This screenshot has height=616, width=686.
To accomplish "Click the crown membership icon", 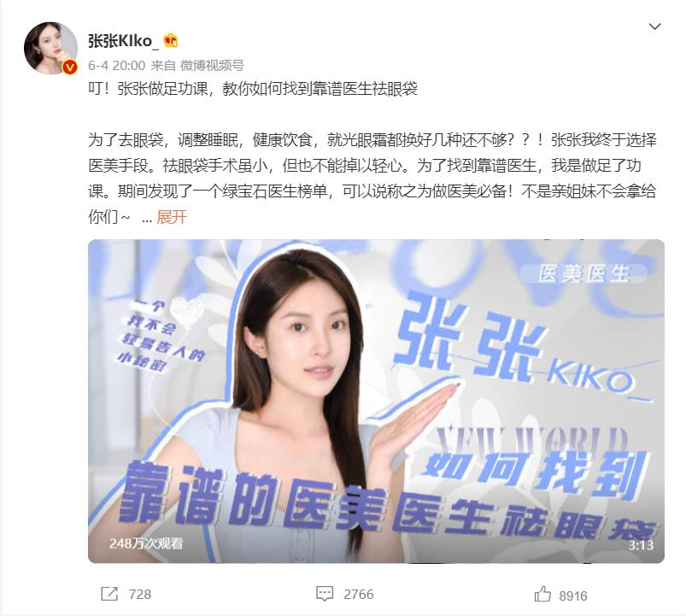I will pos(171,41).
